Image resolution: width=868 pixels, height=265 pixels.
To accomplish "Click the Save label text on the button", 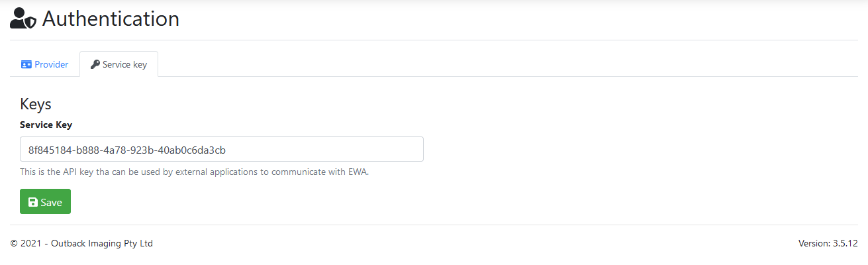I will (x=51, y=202).
